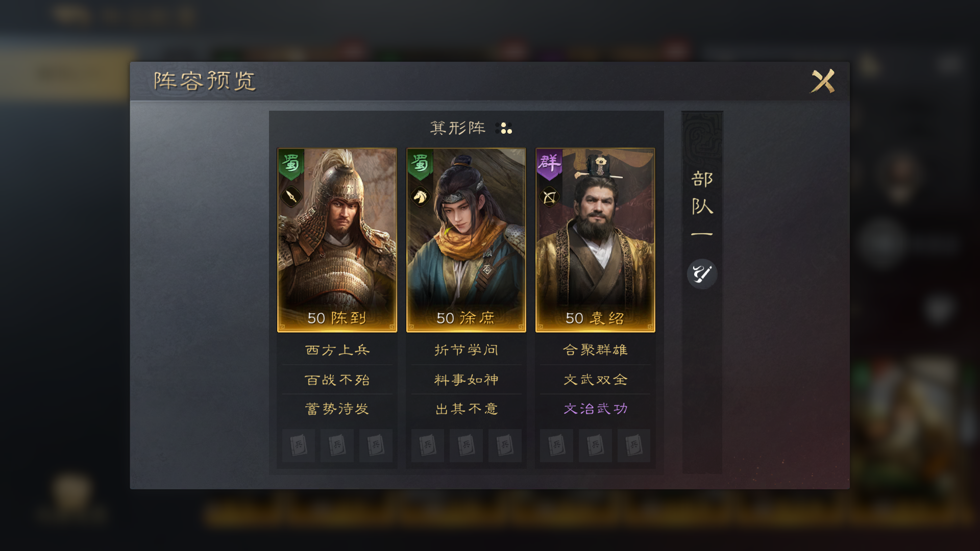Open 徐庶 hero portrait card

tap(466, 240)
